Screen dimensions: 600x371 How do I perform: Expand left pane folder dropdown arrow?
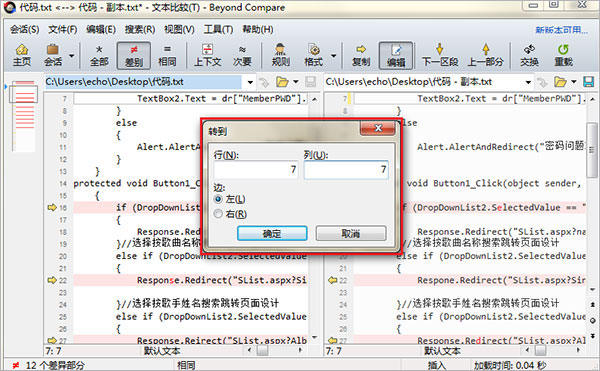(296, 82)
